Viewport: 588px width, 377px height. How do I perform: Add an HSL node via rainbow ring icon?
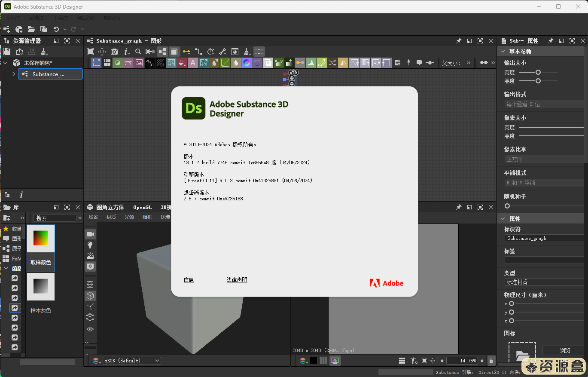click(247, 63)
